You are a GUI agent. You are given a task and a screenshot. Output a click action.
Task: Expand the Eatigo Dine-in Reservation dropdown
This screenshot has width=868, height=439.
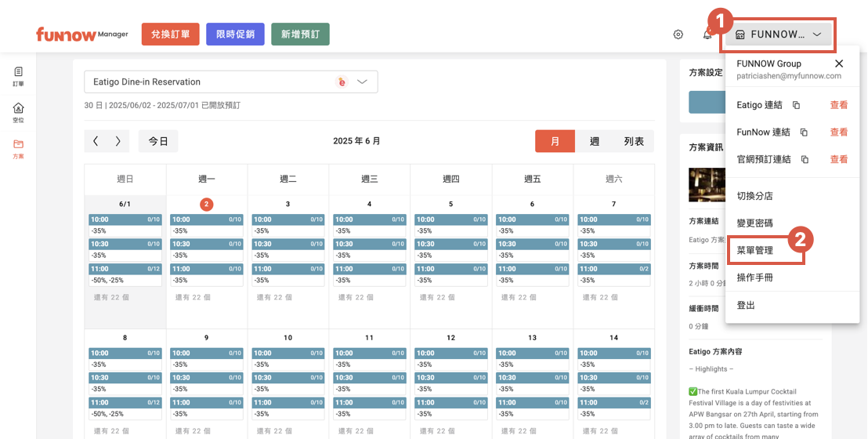click(362, 82)
